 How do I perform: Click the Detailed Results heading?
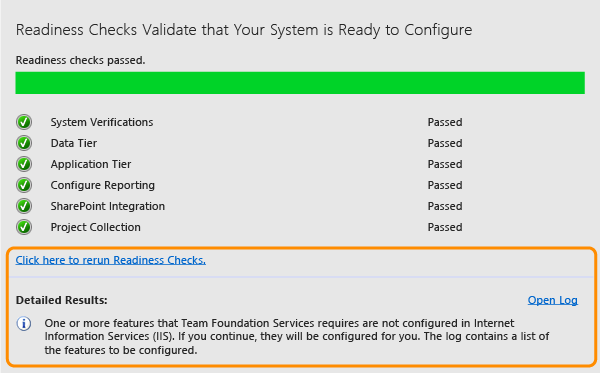[x=62, y=300]
